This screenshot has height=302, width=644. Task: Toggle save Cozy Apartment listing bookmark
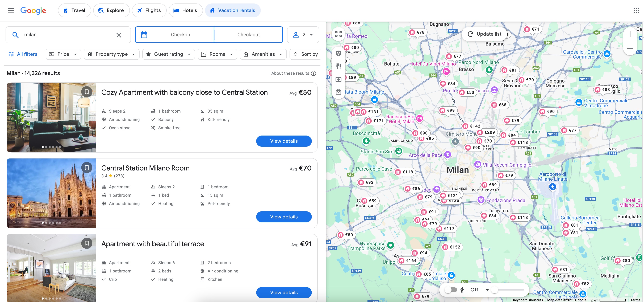pyautogui.click(x=87, y=91)
